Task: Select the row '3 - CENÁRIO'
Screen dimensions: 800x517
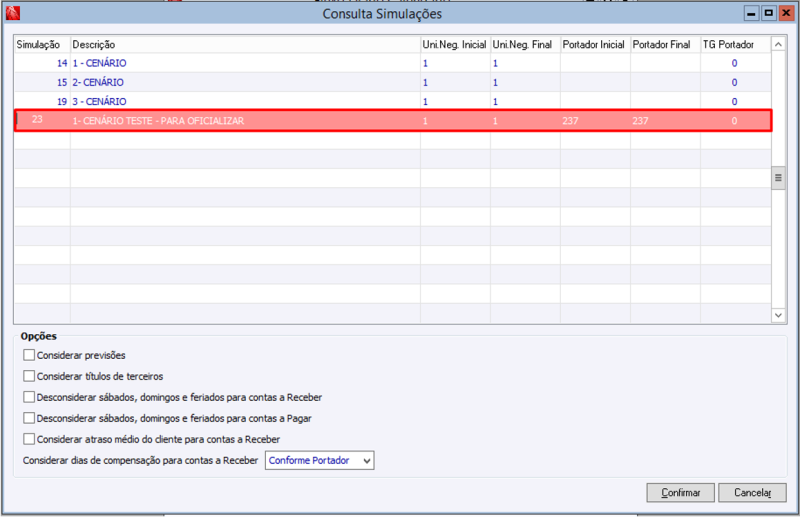Action: 392,102
